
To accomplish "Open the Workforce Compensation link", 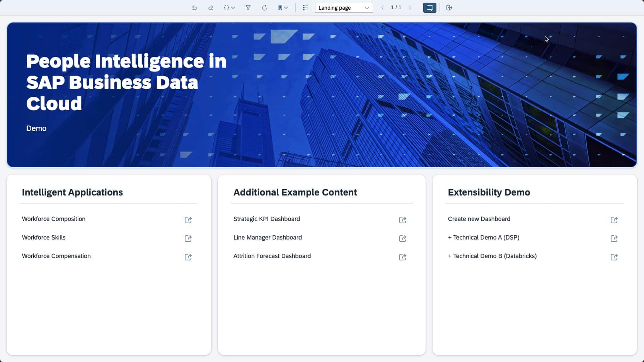I will pyautogui.click(x=56, y=256).
